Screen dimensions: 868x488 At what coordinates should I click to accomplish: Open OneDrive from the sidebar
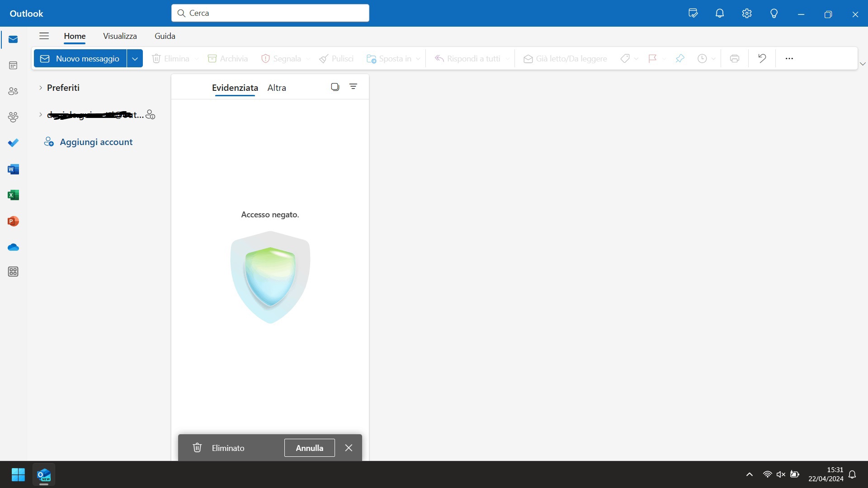tap(13, 247)
